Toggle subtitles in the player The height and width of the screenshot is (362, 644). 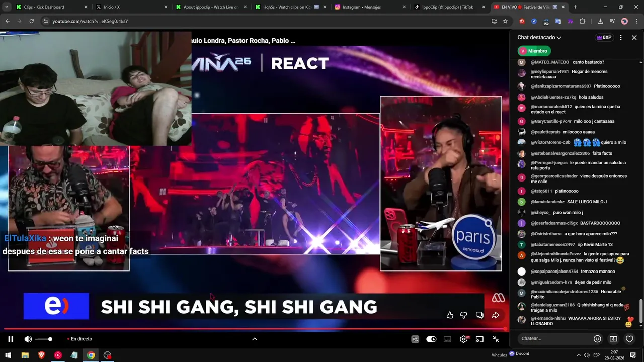447,339
